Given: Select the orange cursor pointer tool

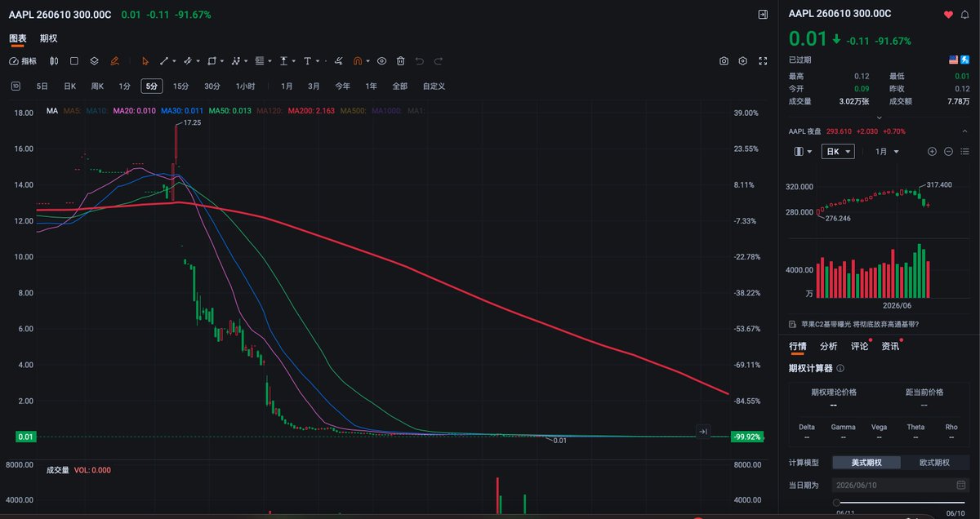Looking at the screenshot, I should point(145,61).
